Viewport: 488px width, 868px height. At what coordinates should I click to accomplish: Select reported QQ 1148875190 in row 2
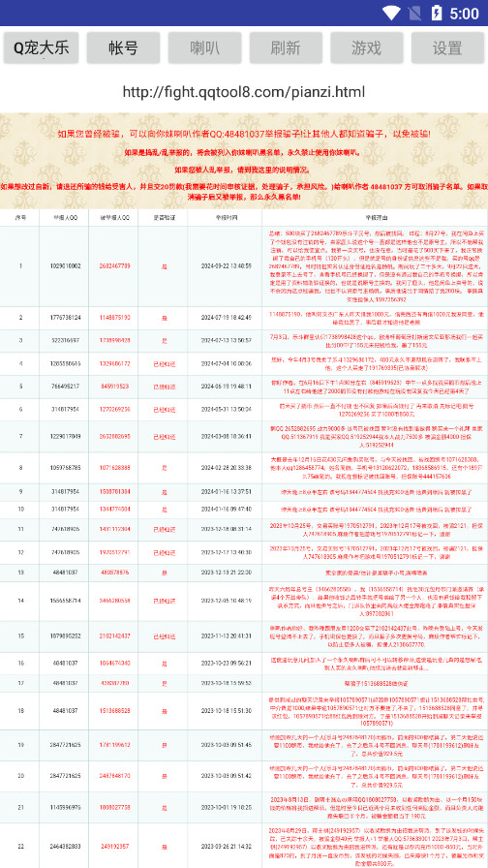tap(115, 318)
